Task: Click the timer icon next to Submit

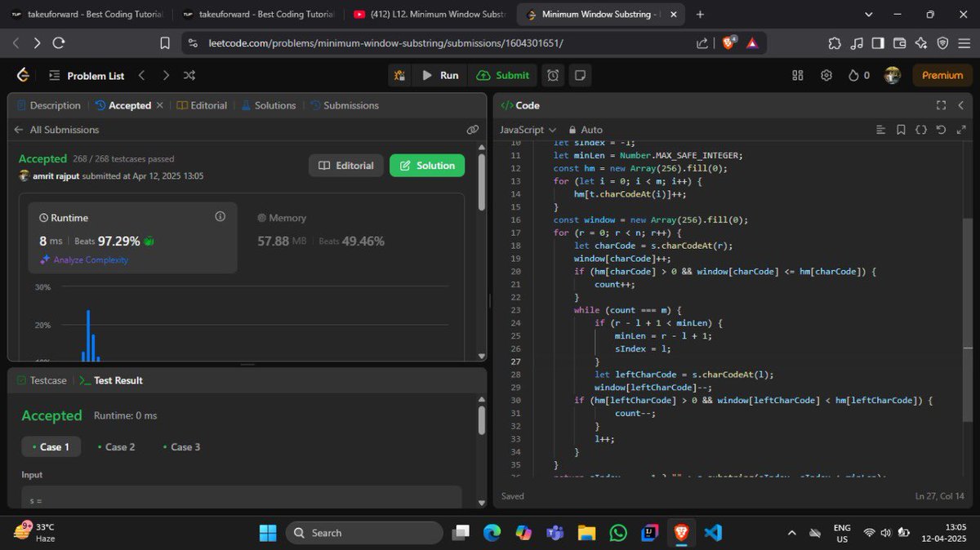Action: pyautogui.click(x=553, y=75)
